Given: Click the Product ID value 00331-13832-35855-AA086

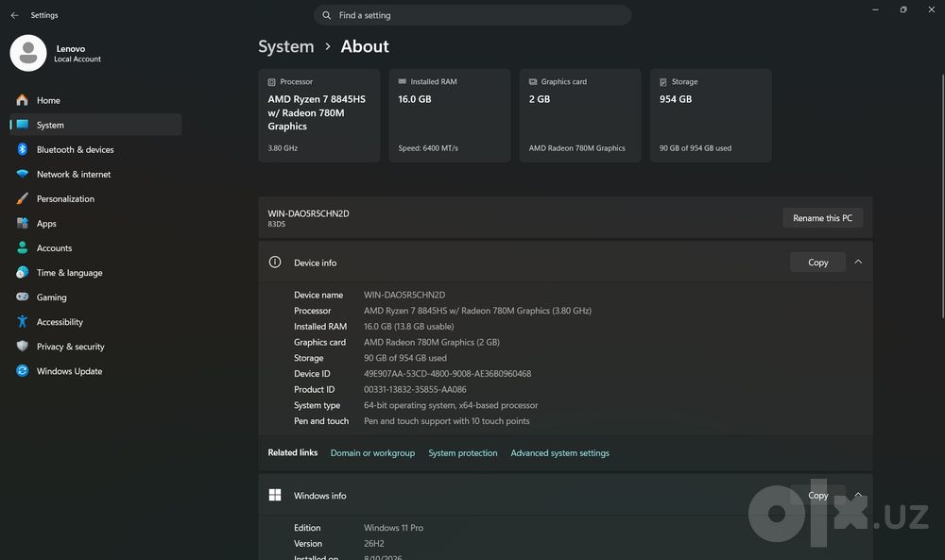Looking at the screenshot, I should click(x=415, y=390).
